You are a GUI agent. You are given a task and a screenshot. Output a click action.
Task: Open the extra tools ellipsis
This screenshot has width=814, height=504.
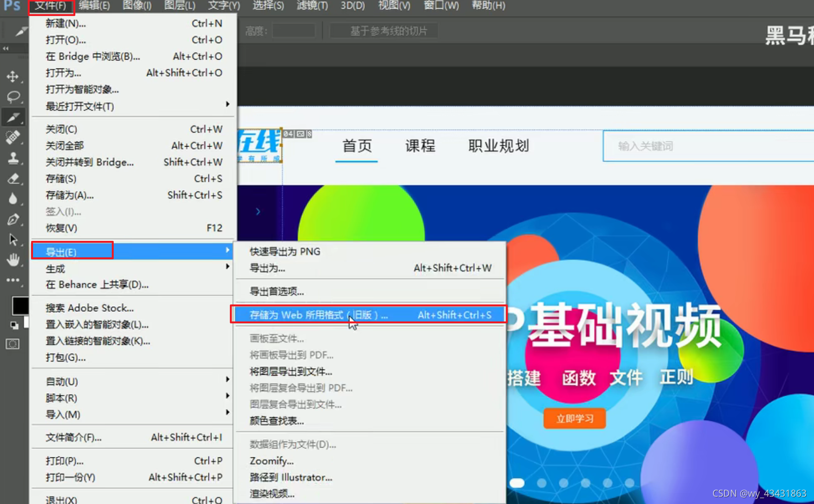(13, 280)
